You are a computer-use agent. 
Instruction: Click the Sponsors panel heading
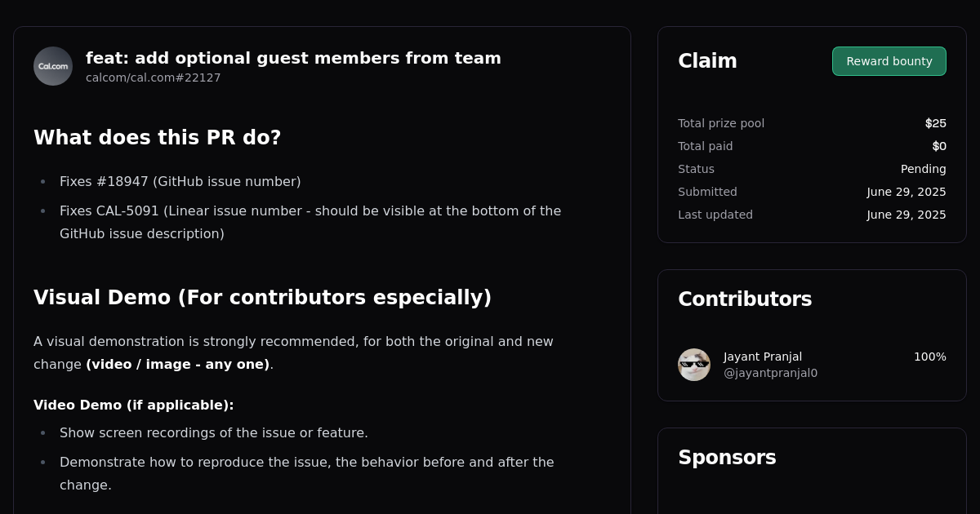tap(727, 457)
